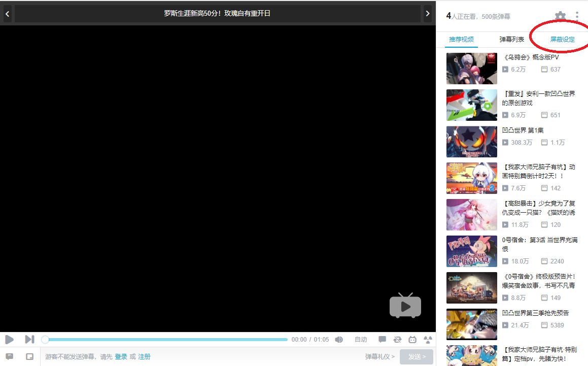Open the three-dot more options menu
The height and width of the screenshot is (366, 588).
(577, 16)
